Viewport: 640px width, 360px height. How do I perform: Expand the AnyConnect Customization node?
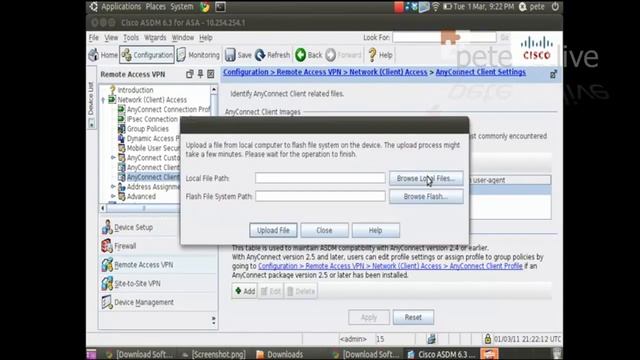(113, 158)
